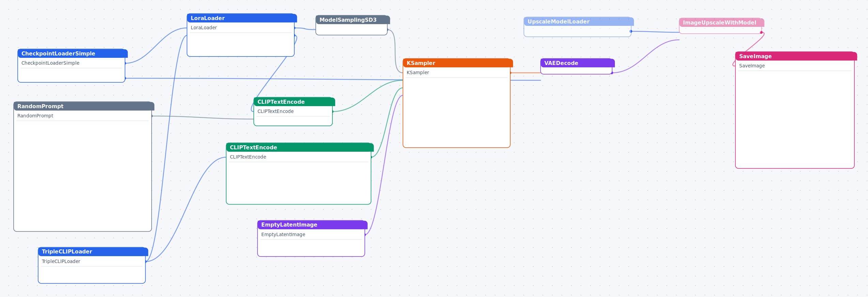Click the VAEDecode node header

coord(577,63)
